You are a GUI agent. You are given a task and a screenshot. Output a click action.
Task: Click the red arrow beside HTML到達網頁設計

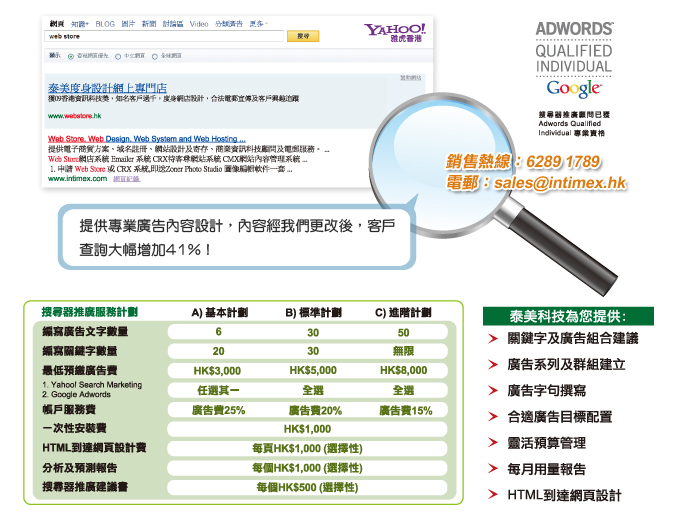tap(493, 495)
